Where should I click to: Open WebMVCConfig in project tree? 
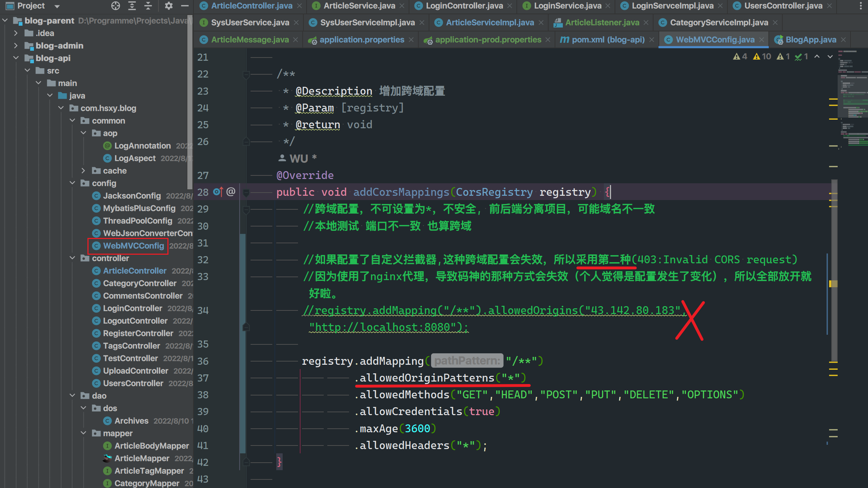click(133, 246)
